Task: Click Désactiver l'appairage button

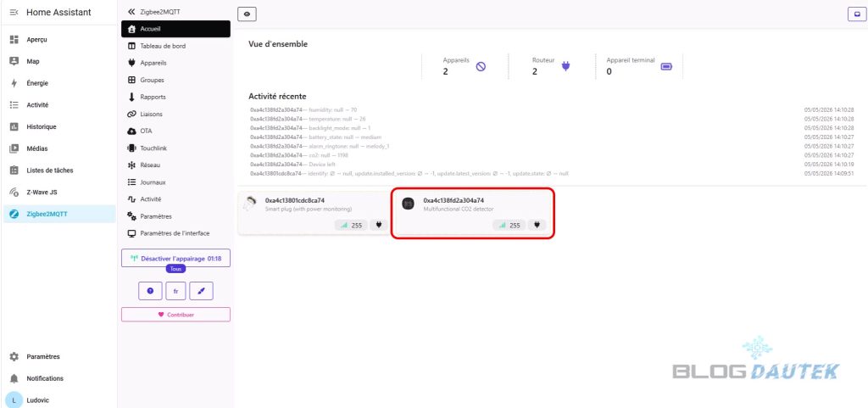Action: pyautogui.click(x=175, y=259)
